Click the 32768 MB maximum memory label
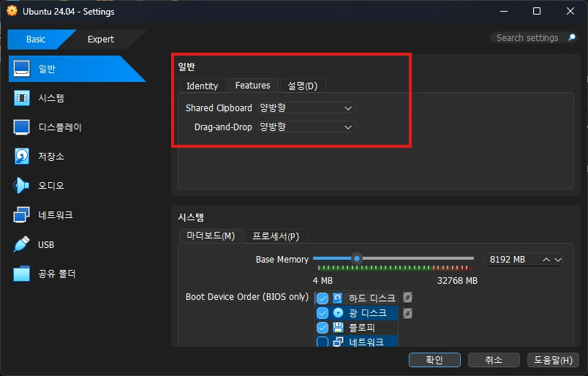The height and width of the screenshot is (376, 588). click(x=457, y=281)
